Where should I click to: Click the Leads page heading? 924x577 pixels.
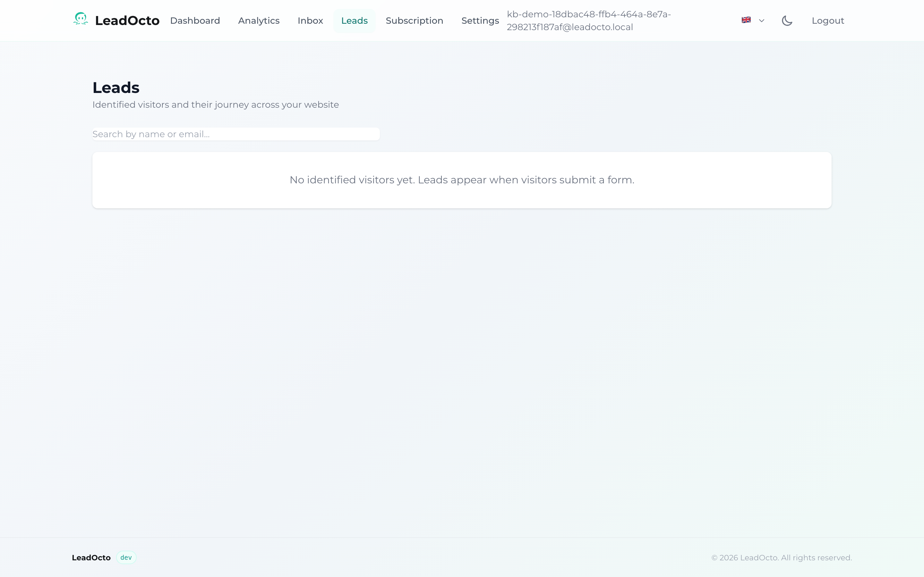[x=116, y=88]
